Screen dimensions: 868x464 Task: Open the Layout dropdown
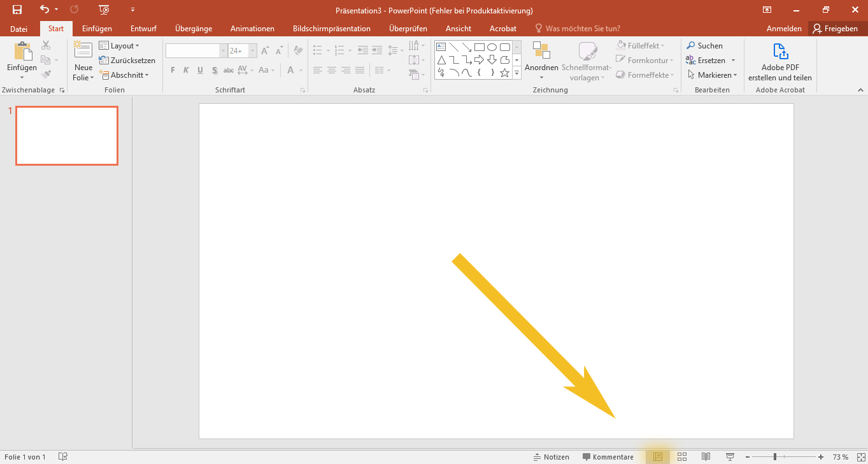tap(119, 46)
